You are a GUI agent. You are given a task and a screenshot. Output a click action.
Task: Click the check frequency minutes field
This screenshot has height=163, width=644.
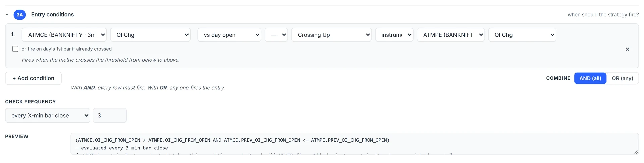pyautogui.click(x=110, y=115)
